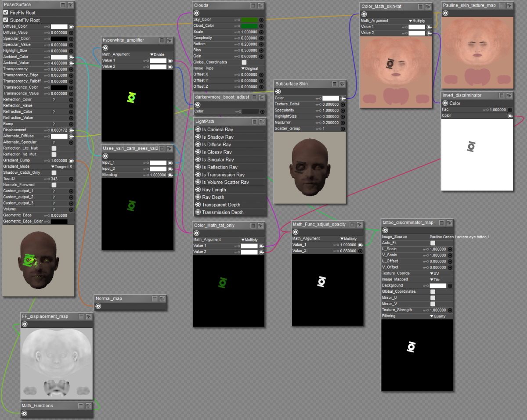Open Cloud_Color green swatch

coord(249,26)
